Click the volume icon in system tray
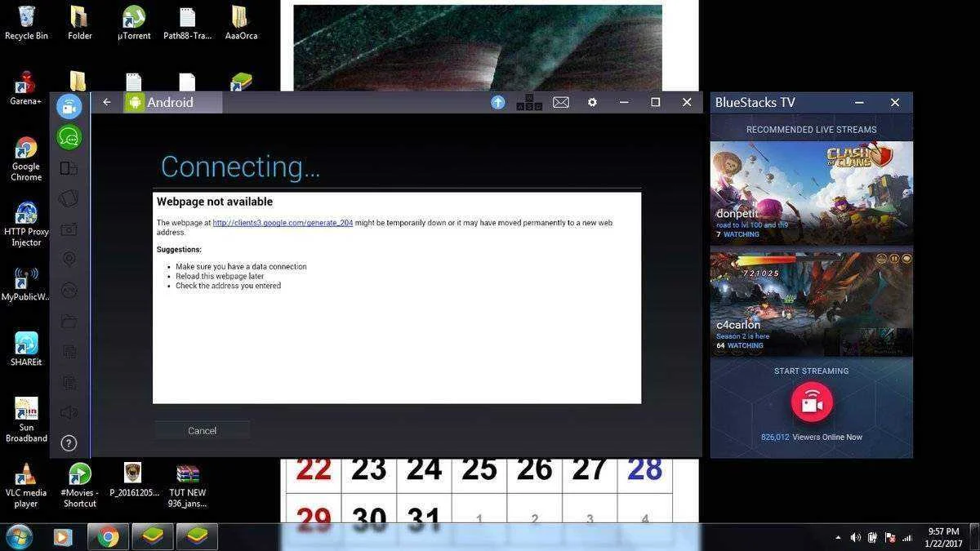The image size is (980, 551). click(855, 537)
